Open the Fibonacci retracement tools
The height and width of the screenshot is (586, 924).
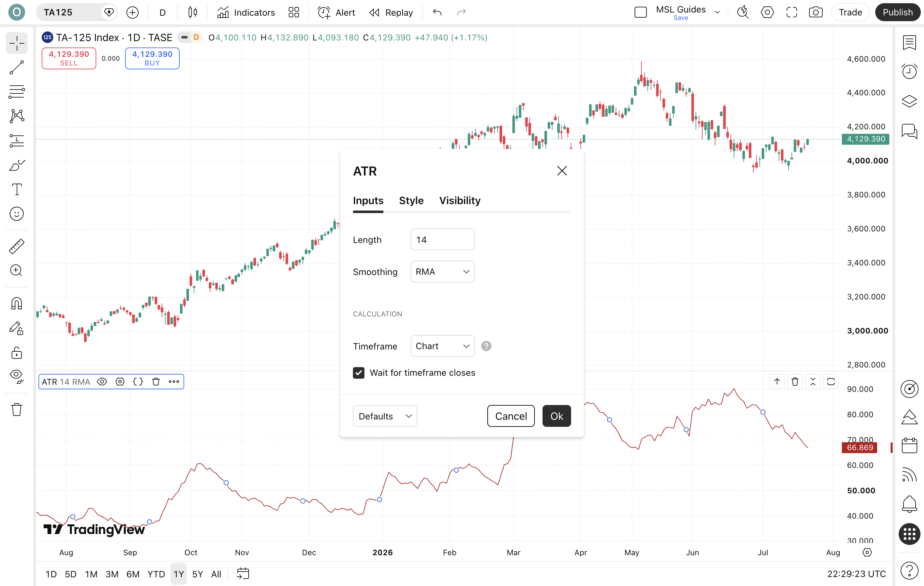coord(16,92)
